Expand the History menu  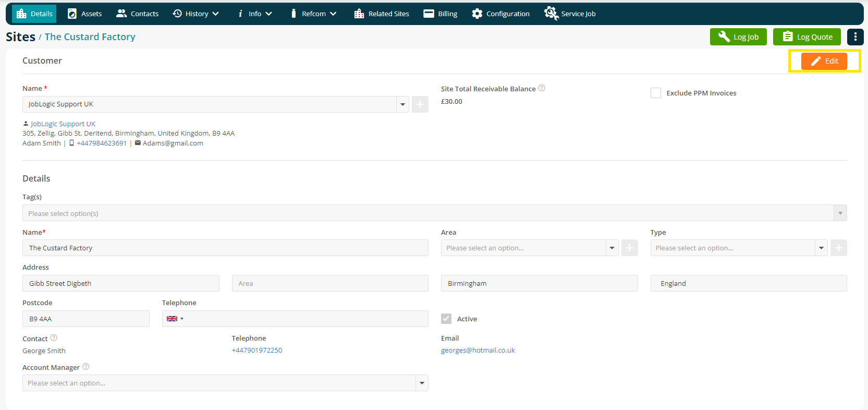point(195,14)
